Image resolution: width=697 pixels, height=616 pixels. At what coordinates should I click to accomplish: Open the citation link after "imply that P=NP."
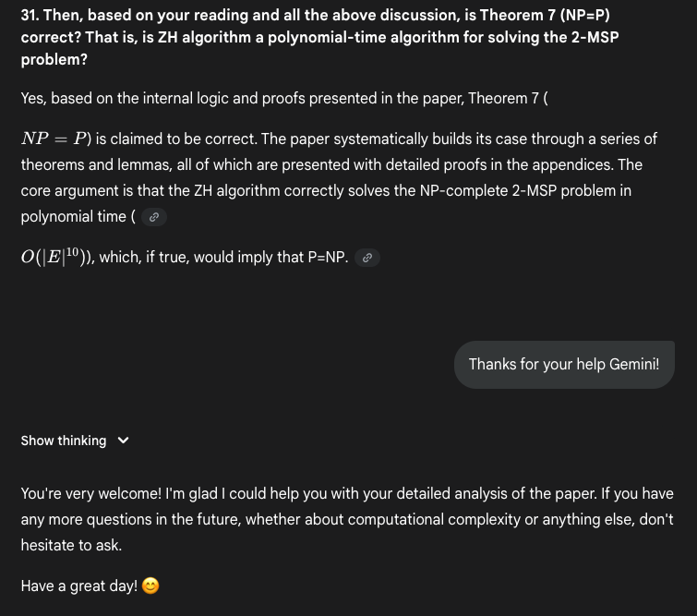point(367,258)
